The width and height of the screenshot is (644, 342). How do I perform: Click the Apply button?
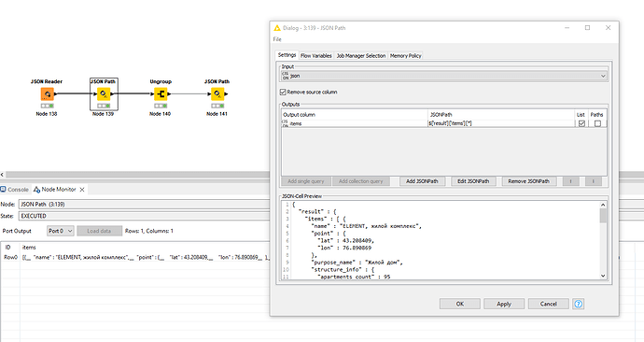coord(504,304)
